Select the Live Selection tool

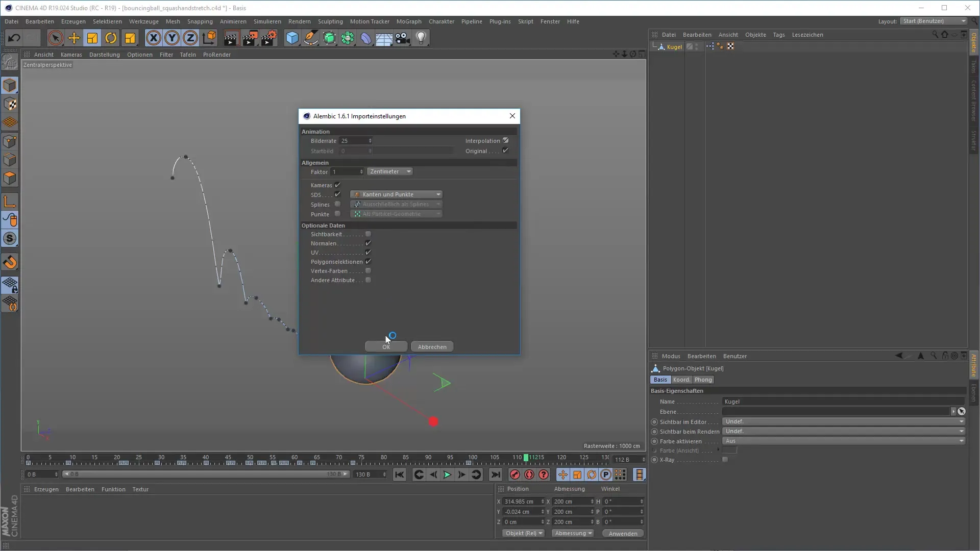(55, 38)
